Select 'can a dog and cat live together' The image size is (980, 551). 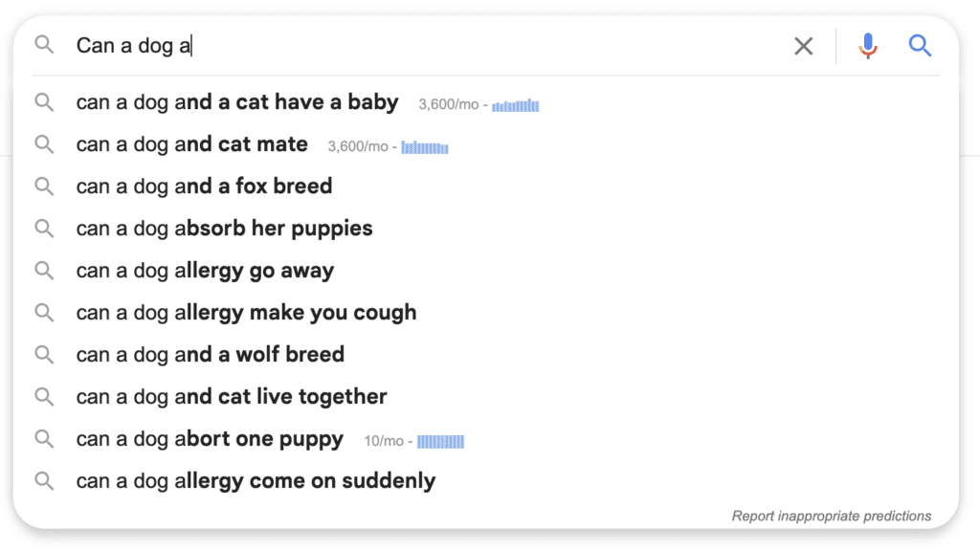(x=232, y=397)
